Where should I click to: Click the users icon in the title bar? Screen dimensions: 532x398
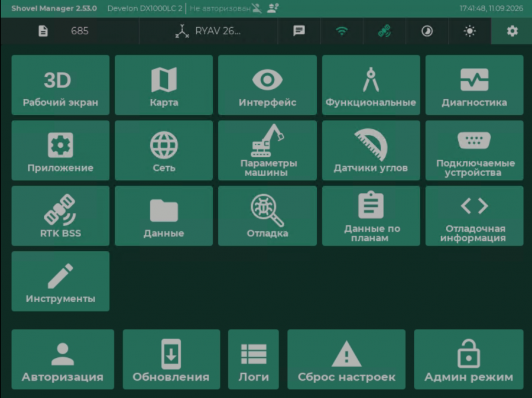click(x=273, y=8)
